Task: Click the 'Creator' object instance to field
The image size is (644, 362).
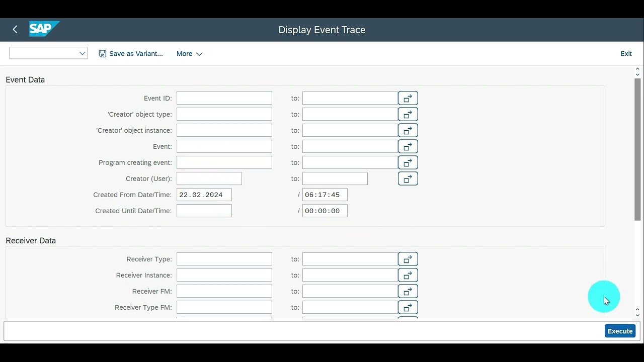Action: (x=350, y=130)
